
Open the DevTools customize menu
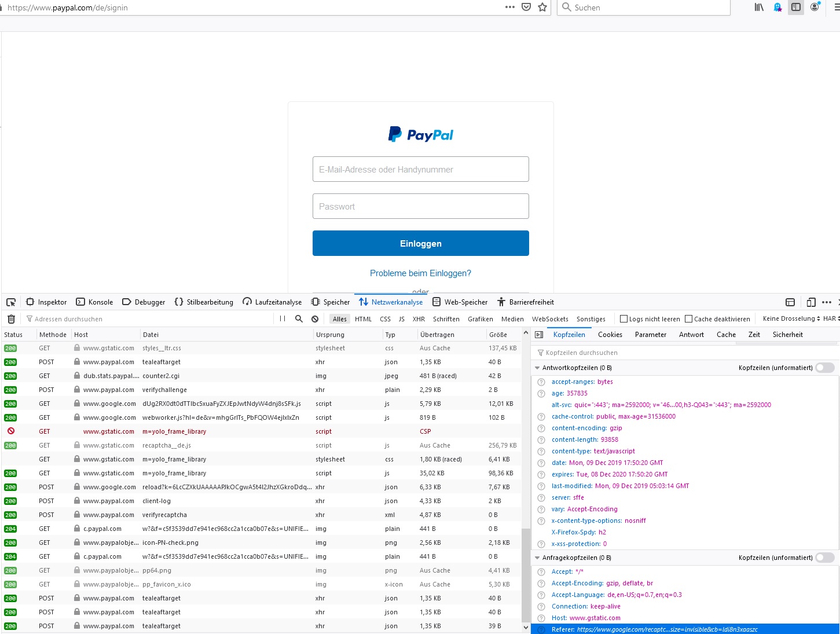coord(826,302)
